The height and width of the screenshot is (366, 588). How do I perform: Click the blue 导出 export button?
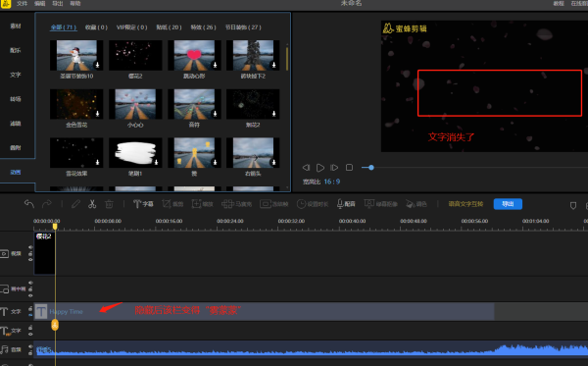(508, 204)
